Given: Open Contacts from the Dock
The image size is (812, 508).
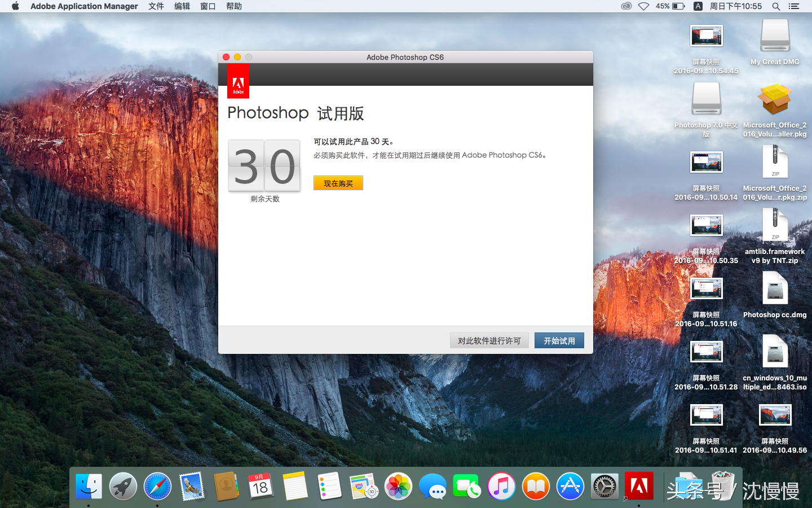Looking at the screenshot, I should click(x=226, y=486).
